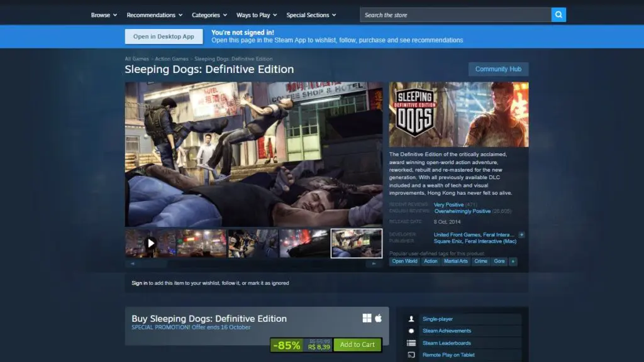
Task: Click the Remote Play on Tablet cast icon
Action: coord(411,355)
